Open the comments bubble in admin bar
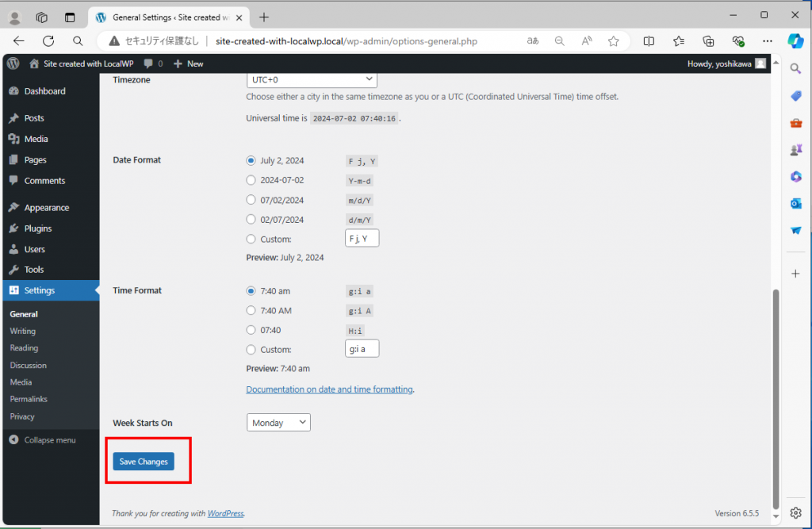The height and width of the screenshot is (529, 812). 153,63
